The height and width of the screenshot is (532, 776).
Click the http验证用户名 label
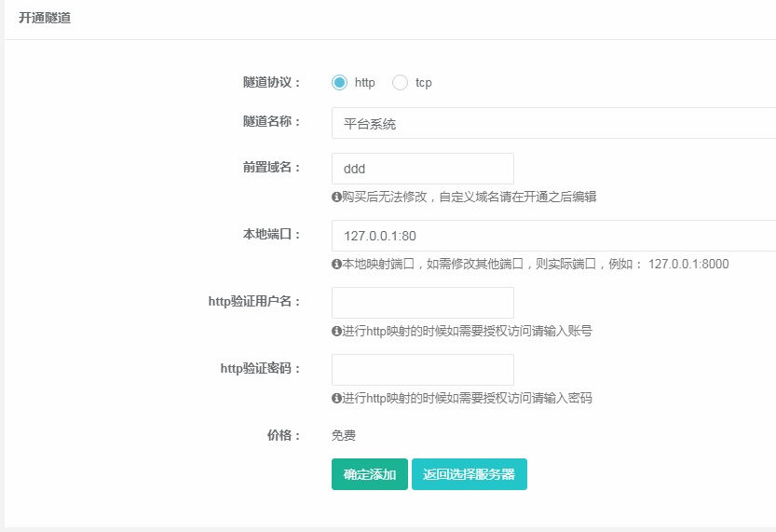[254, 301]
